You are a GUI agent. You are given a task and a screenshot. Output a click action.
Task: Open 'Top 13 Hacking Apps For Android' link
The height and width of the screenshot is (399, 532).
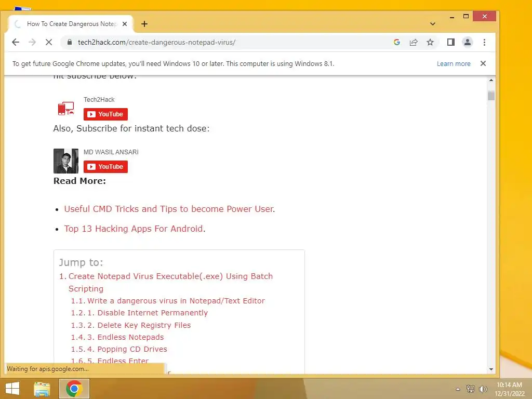(134, 229)
